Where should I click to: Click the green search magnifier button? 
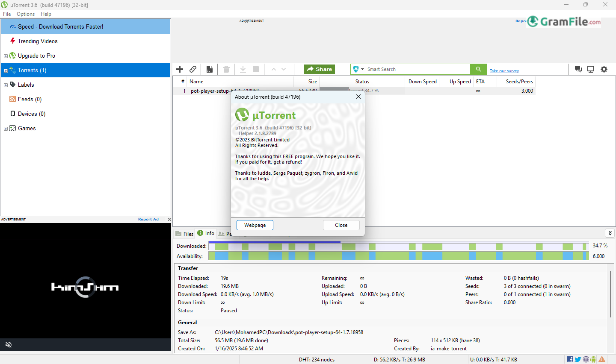point(478,69)
